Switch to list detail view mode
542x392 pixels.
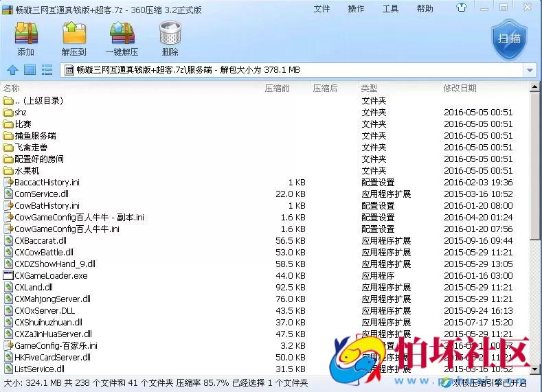coord(47,70)
